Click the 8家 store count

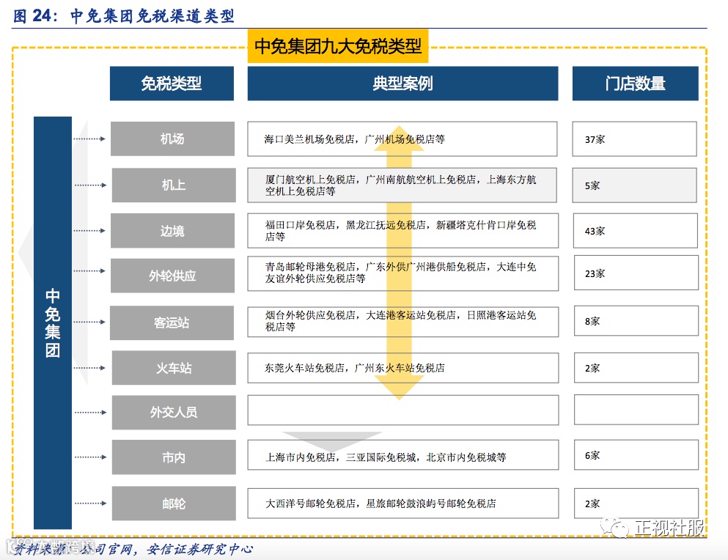tap(592, 321)
